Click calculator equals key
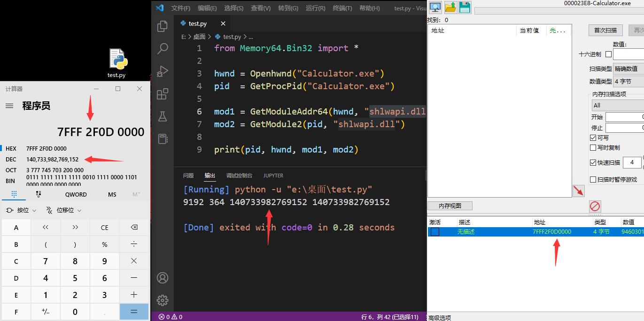The image size is (644, 321). [x=134, y=312]
